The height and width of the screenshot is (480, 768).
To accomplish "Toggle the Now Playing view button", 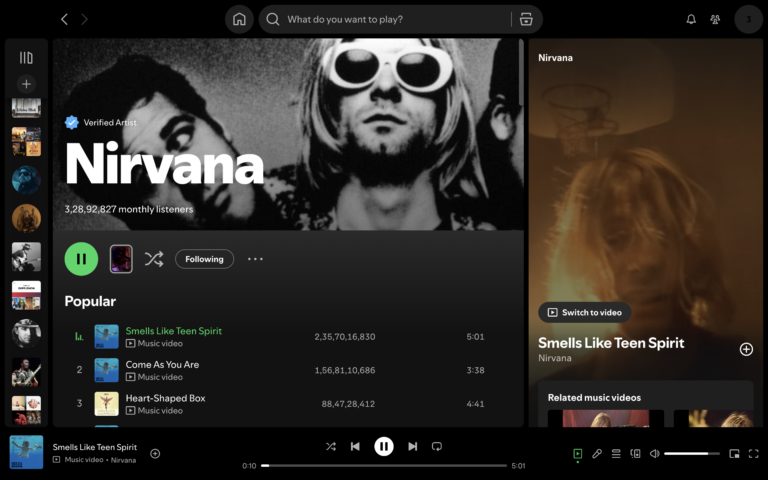I will click(578, 453).
